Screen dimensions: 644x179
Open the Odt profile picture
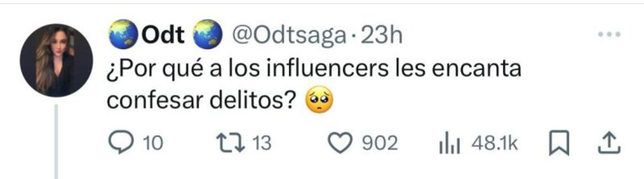[56, 60]
